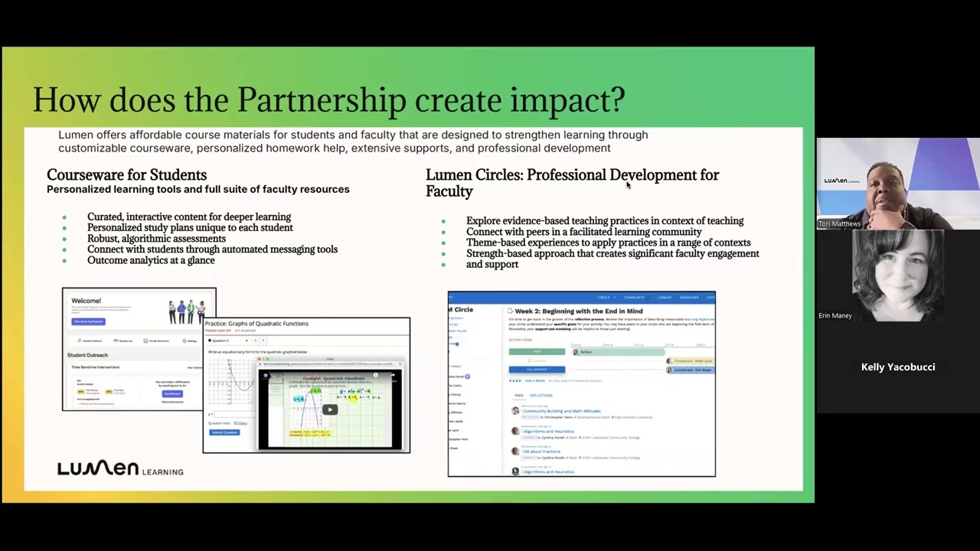Image resolution: width=980 pixels, height=551 pixels.
Task: Open the Settings gear in dashboard
Action: (x=190, y=341)
